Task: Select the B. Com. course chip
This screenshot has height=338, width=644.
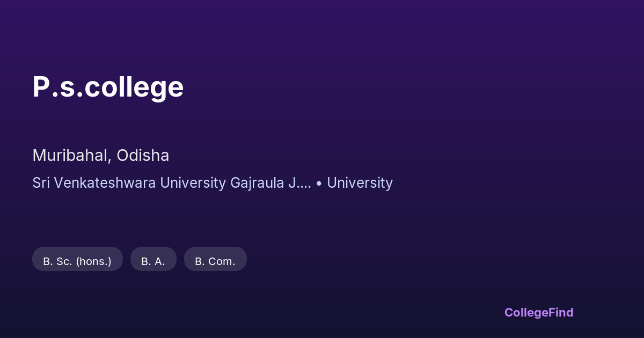Action: [x=215, y=261]
